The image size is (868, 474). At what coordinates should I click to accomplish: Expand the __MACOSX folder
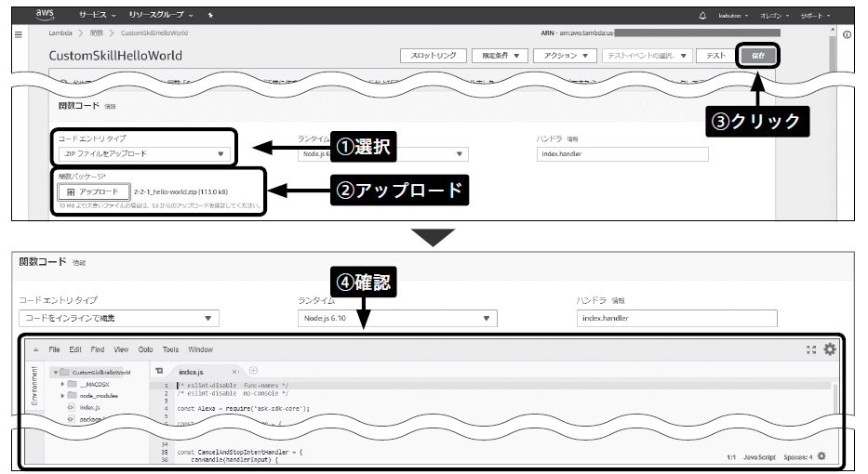coord(62,384)
